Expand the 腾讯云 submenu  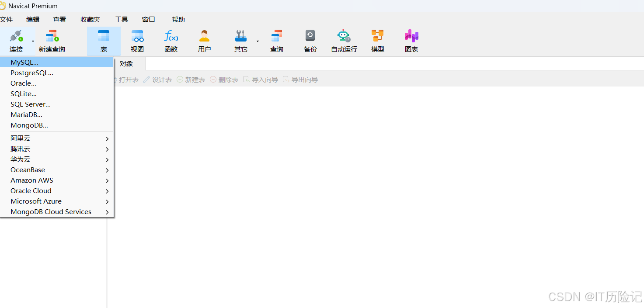click(x=57, y=149)
